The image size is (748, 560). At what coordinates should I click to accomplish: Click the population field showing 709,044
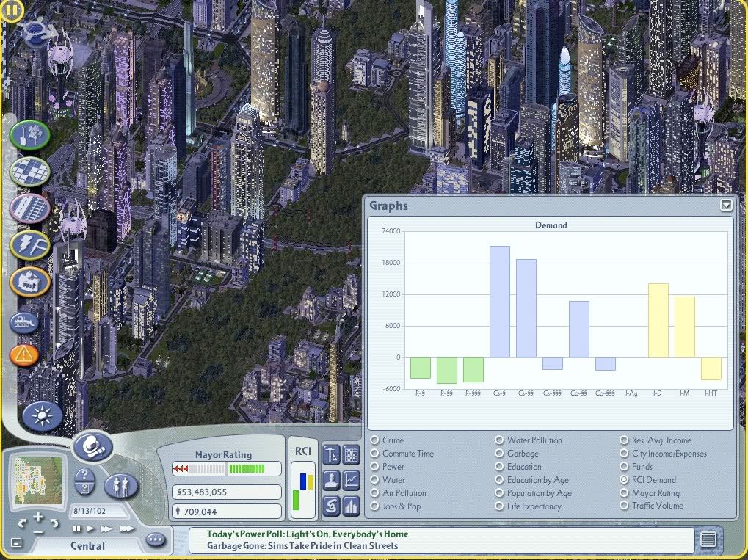point(227,512)
